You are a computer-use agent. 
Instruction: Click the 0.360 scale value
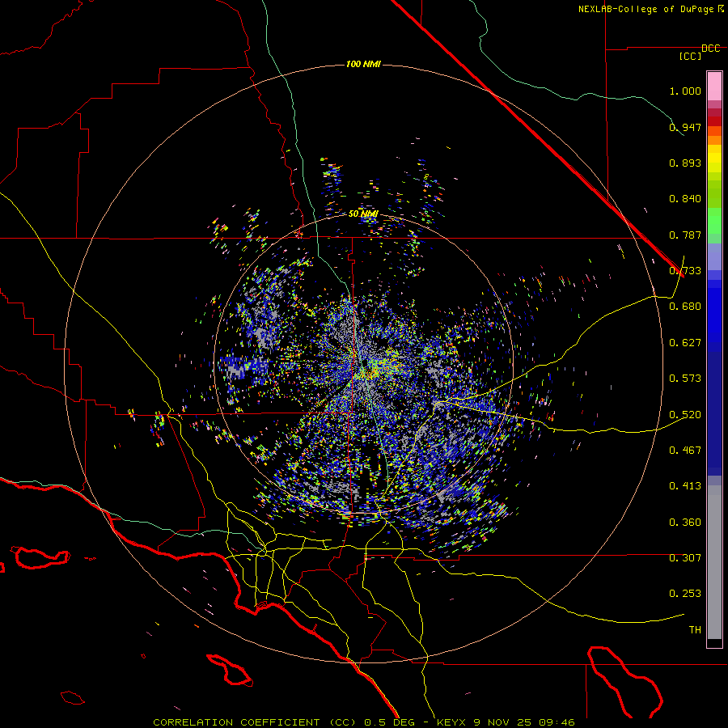(685, 523)
